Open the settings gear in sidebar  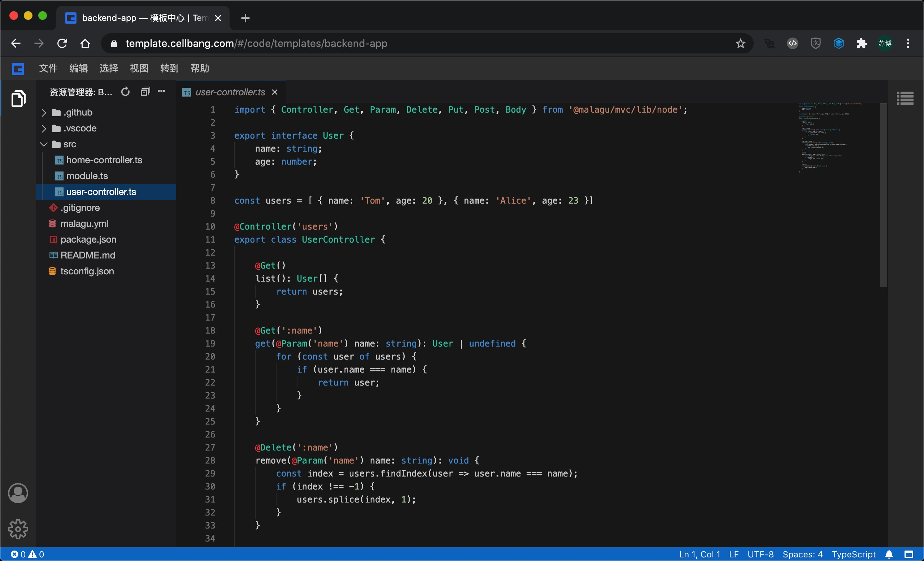pyautogui.click(x=18, y=529)
